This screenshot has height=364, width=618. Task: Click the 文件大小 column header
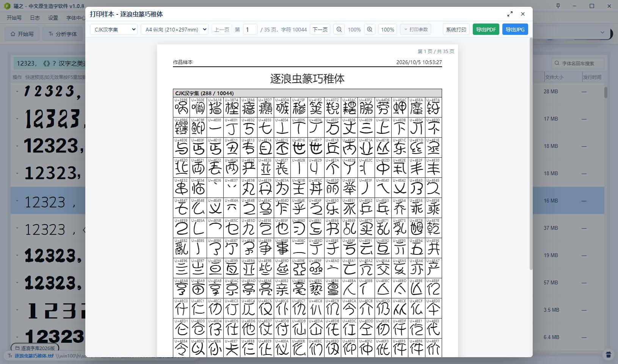[x=554, y=77]
